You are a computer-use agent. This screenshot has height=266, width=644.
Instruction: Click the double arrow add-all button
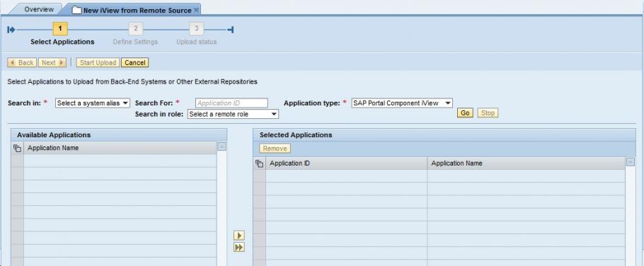tap(238, 247)
